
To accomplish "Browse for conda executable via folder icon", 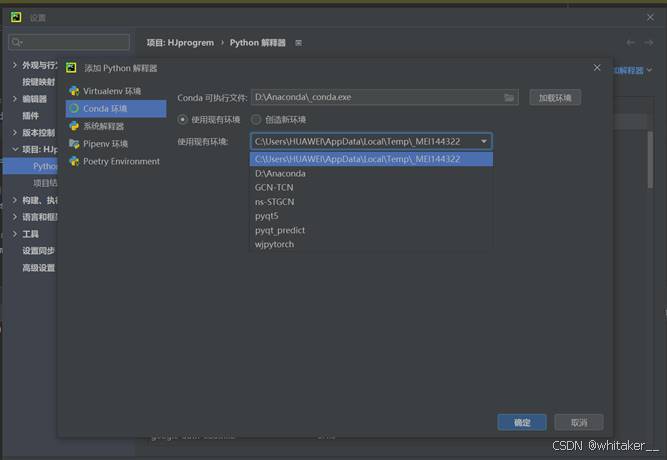I will pyautogui.click(x=509, y=97).
